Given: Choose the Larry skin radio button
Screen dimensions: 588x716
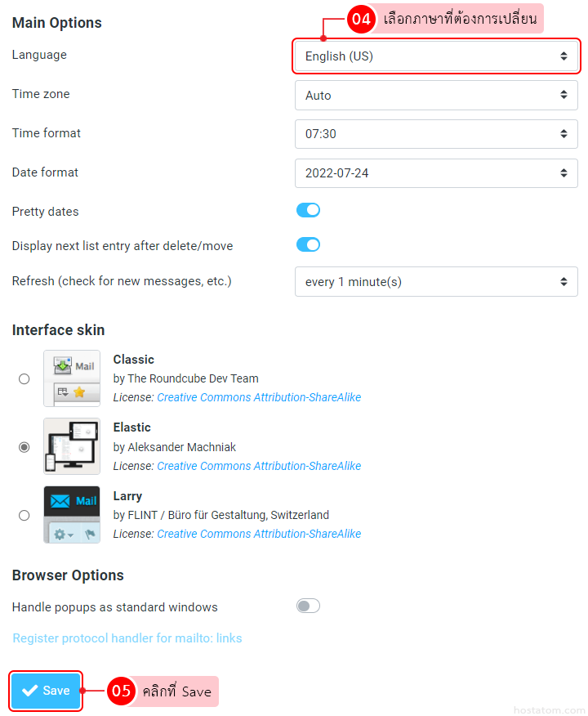Looking at the screenshot, I should click(x=24, y=515).
